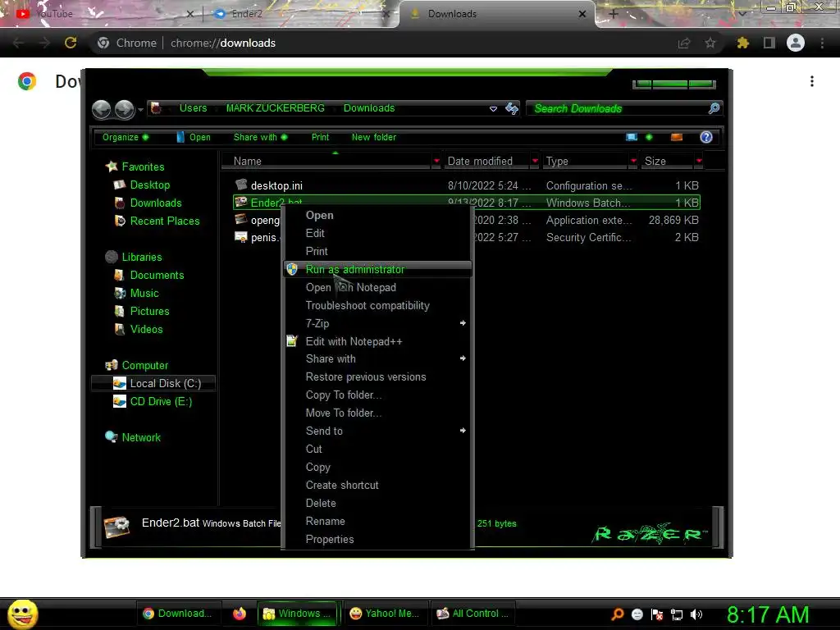Choose Troubleshoot compatibility entry
The height and width of the screenshot is (630, 840).
coord(377,305)
